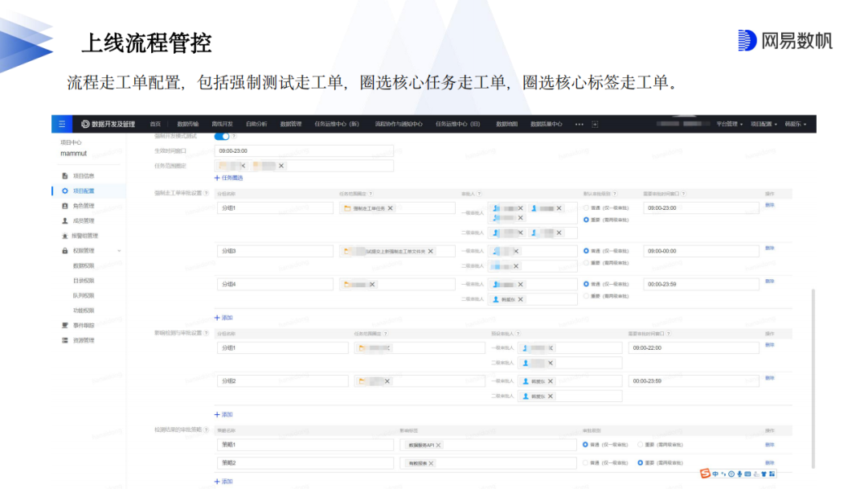Open the 数据传输 nav item
868x489 pixels.
pyautogui.click(x=187, y=124)
